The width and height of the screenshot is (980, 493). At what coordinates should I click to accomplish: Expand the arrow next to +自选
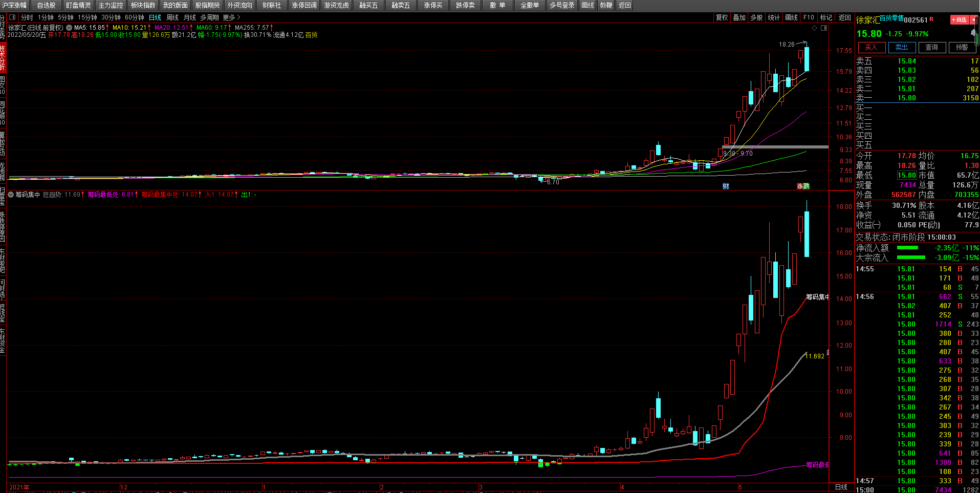point(973,20)
